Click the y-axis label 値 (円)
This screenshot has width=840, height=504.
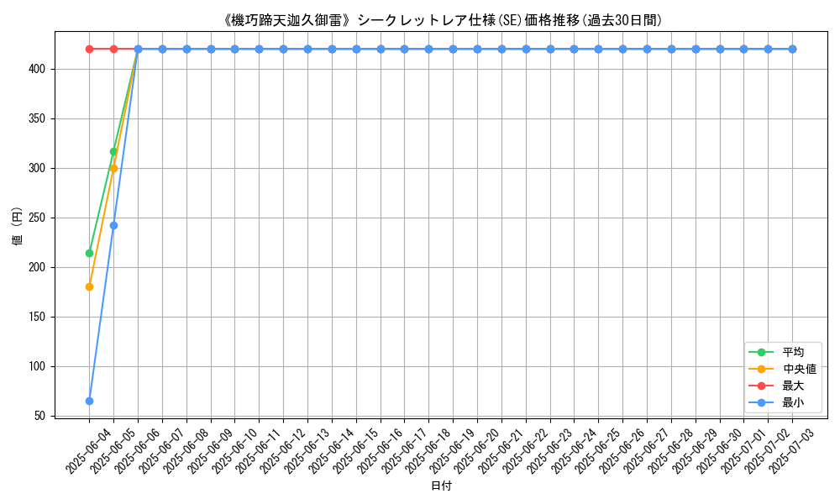click(x=17, y=225)
